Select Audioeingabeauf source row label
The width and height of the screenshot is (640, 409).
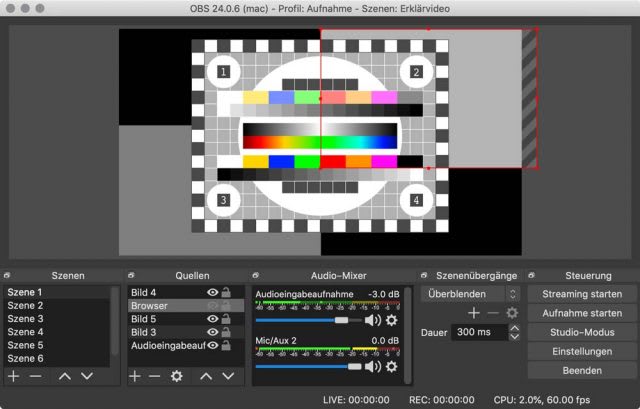click(x=168, y=346)
